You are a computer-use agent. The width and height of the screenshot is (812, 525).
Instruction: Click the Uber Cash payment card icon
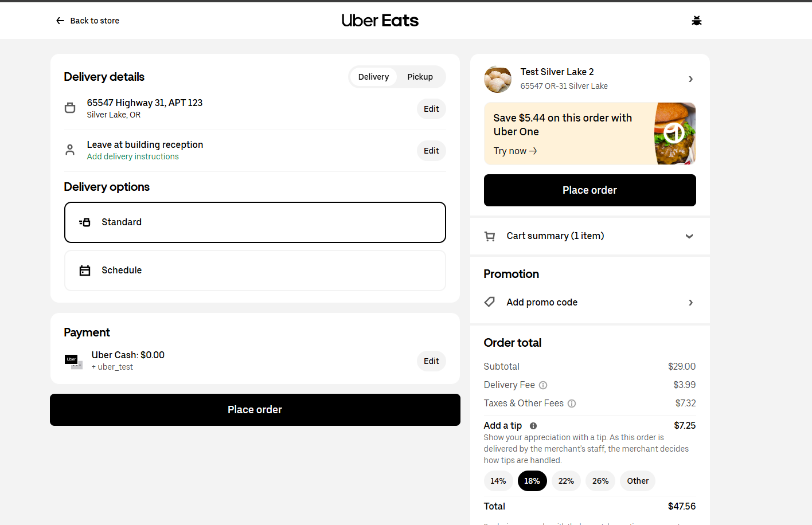coord(73,361)
